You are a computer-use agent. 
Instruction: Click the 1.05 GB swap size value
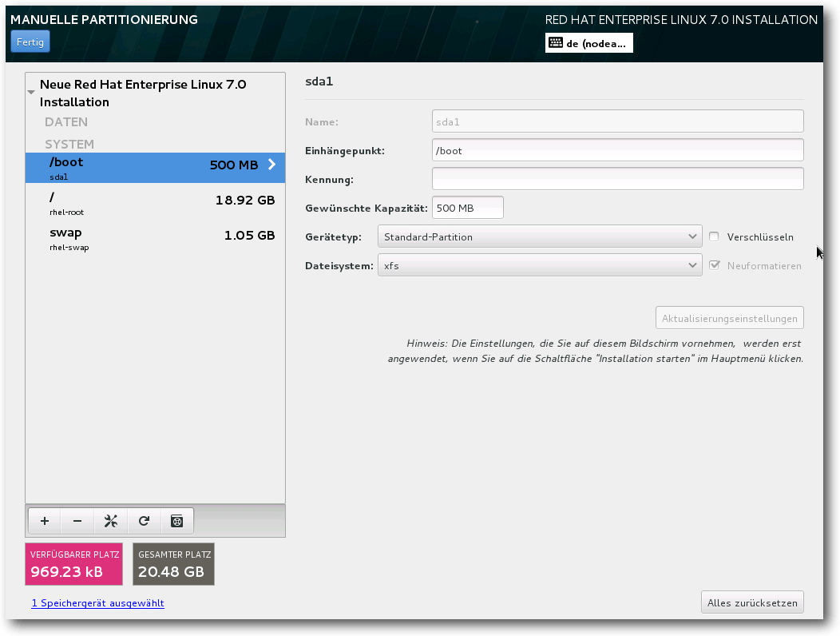click(x=249, y=236)
